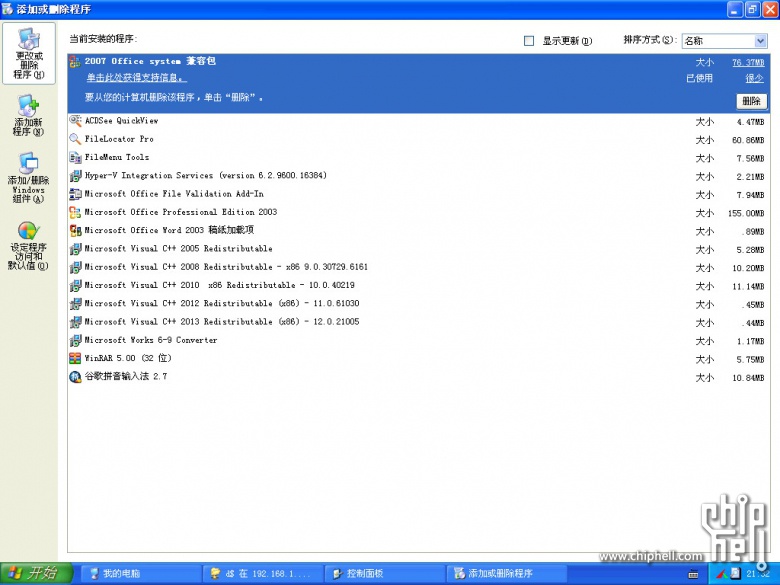Click the 很少 usage frequency link

(x=755, y=79)
